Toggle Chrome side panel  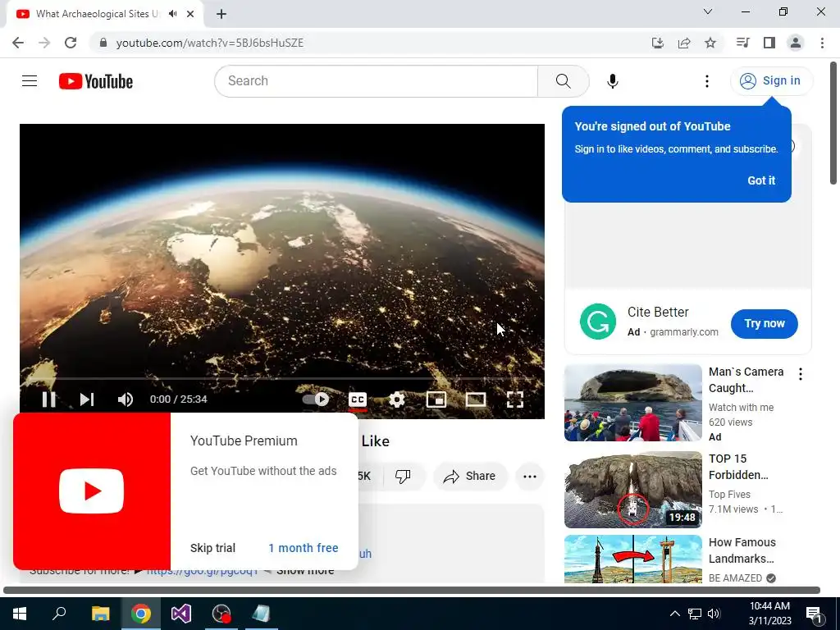pos(769,43)
